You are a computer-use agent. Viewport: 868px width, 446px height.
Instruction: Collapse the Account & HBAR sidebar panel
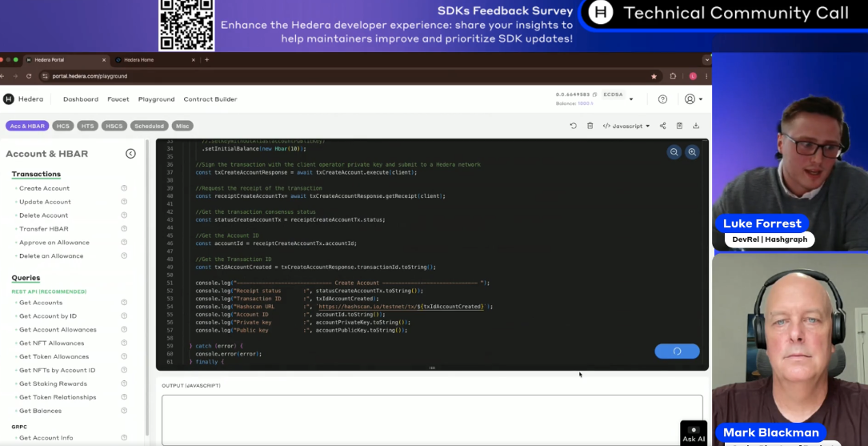(130, 154)
